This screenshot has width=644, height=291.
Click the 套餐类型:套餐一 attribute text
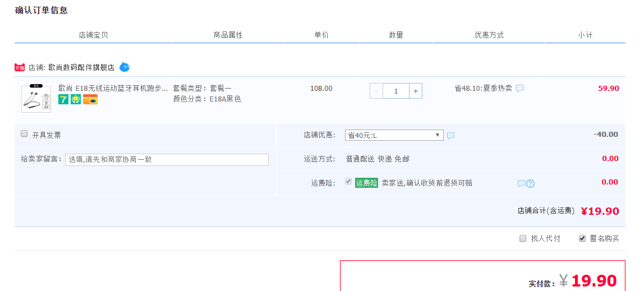pyautogui.click(x=202, y=88)
